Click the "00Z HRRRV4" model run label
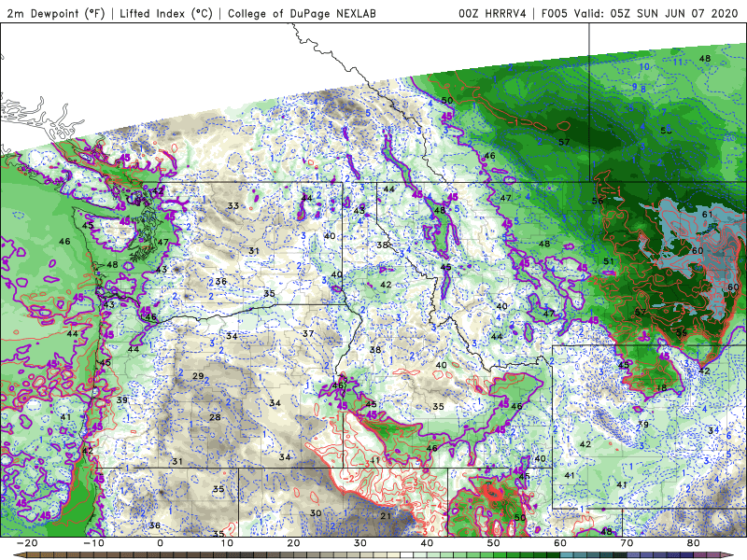The image size is (747, 560). 492,13
